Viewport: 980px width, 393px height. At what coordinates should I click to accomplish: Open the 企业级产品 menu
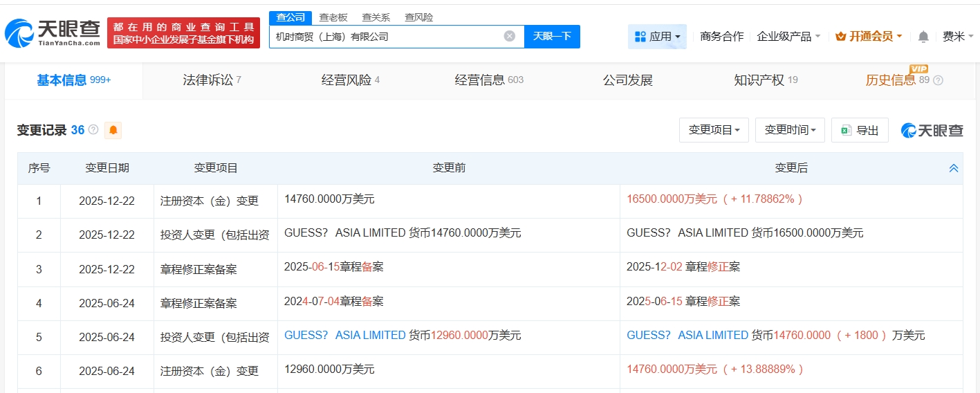[x=788, y=37]
